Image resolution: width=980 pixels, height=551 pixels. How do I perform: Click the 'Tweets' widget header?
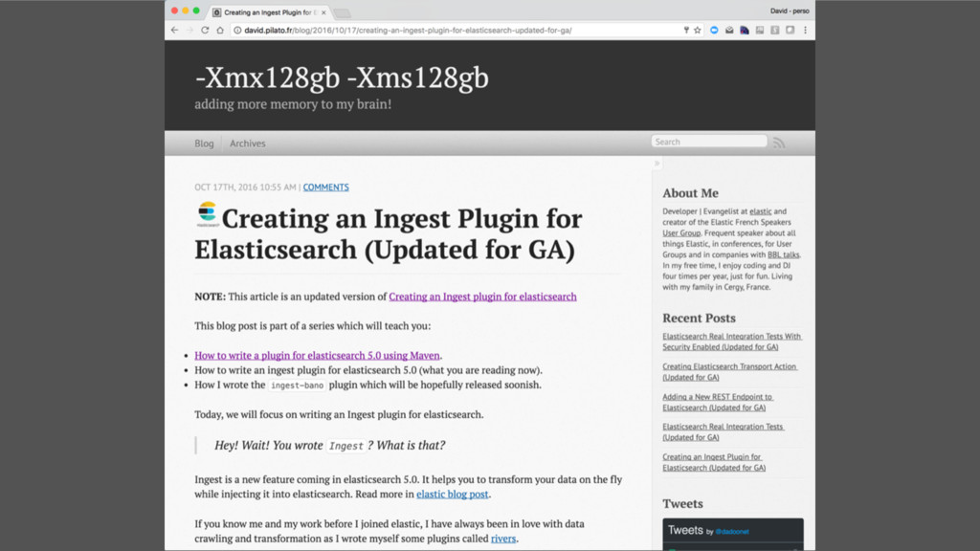[685, 530]
